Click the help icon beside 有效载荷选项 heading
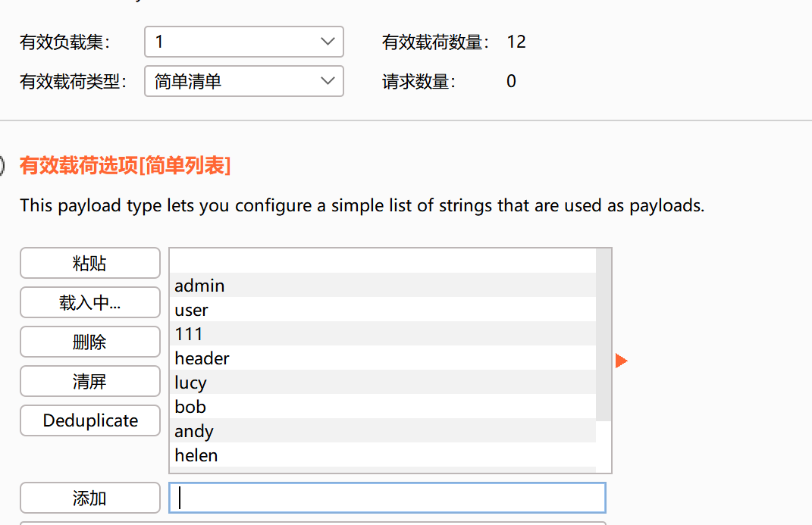This screenshot has width=812, height=525. tap(2, 165)
